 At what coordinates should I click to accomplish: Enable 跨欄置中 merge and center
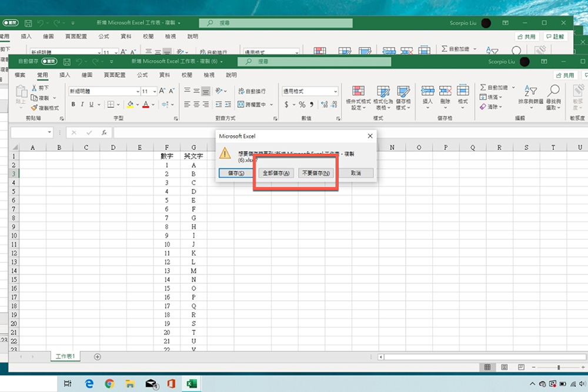[252, 104]
